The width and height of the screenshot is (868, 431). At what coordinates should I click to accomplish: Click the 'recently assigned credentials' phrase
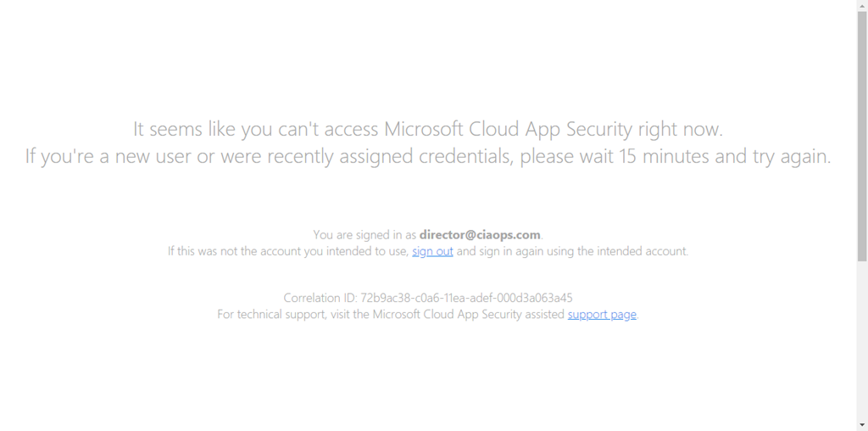[x=398, y=157]
